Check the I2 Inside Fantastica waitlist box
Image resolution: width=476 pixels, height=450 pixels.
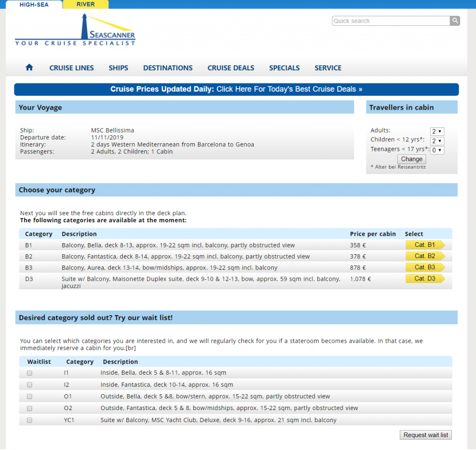tap(29, 385)
